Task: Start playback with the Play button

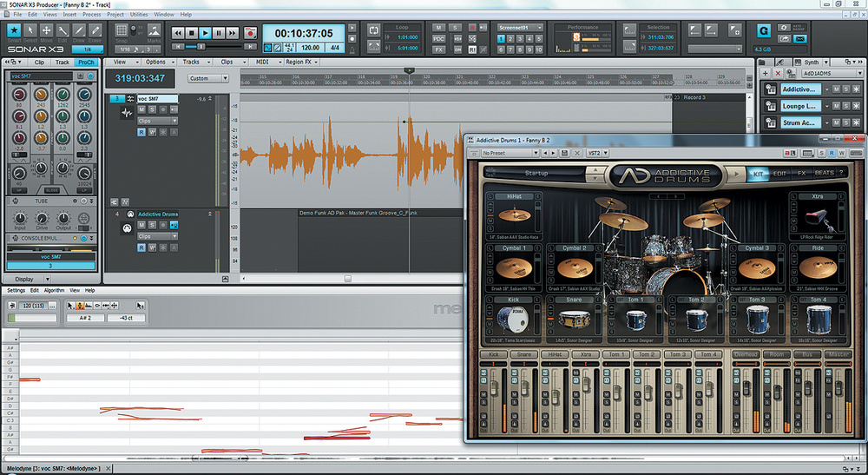Action: point(205,33)
